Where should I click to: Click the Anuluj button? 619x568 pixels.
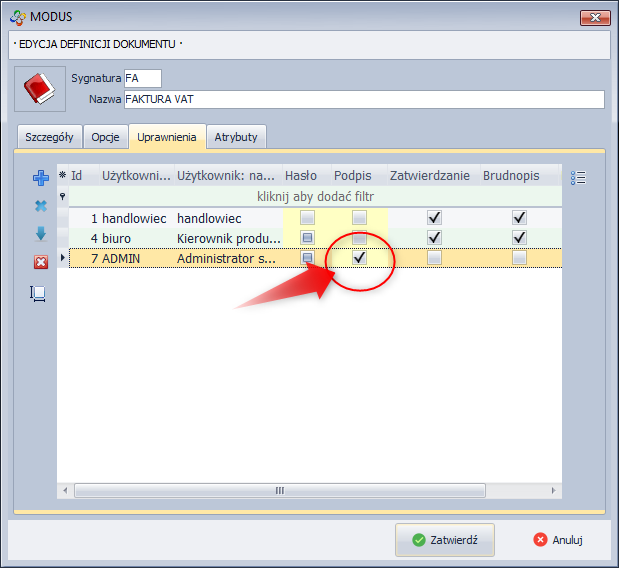tap(558, 540)
